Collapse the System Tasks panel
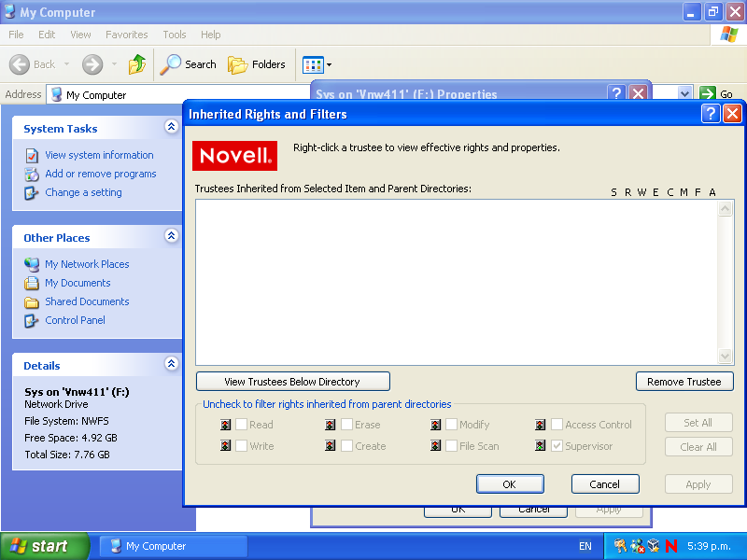Viewport: 747px width, 560px height. (x=172, y=127)
